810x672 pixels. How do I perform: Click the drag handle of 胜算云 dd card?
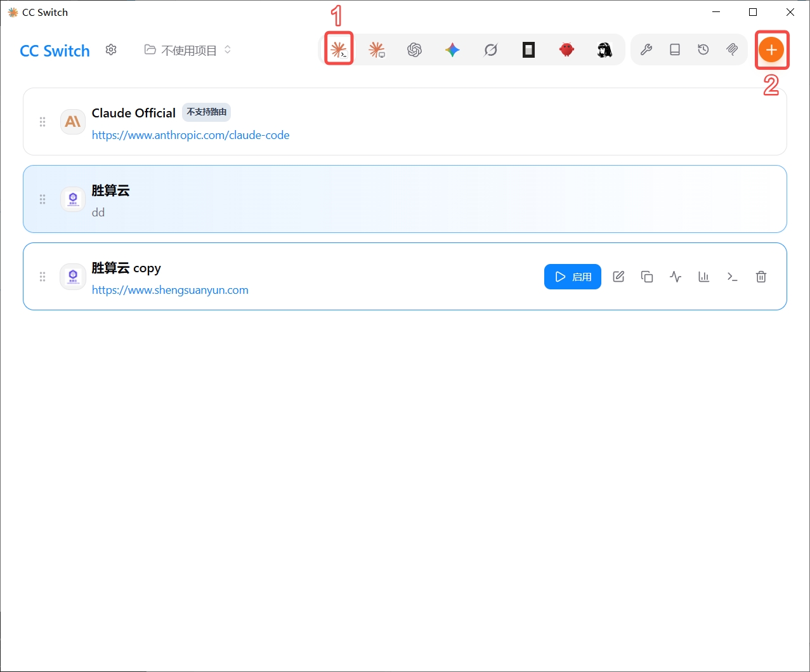pyautogui.click(x=42, y=199)
